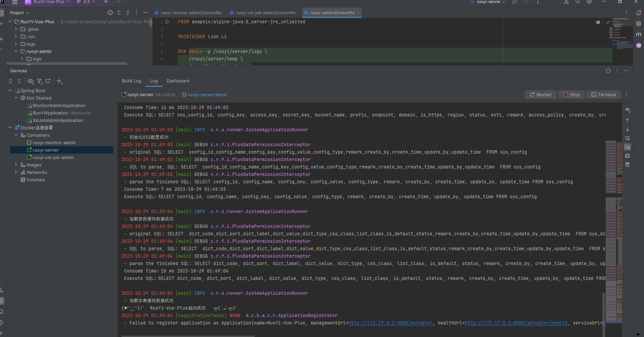This screenshot has height=337, width=644.
Task: Open ruoyi-xxl-job-admin\Dockerfile tab
Action: 263,13
